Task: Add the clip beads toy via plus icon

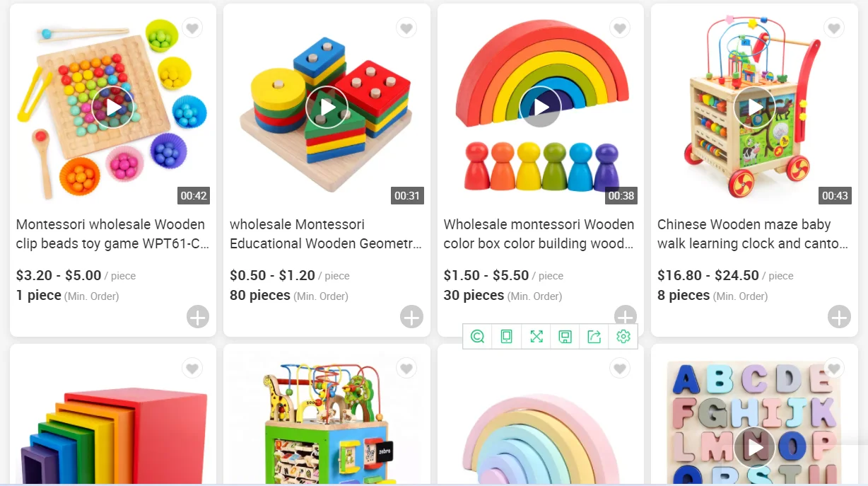Action: coord(198,317)
